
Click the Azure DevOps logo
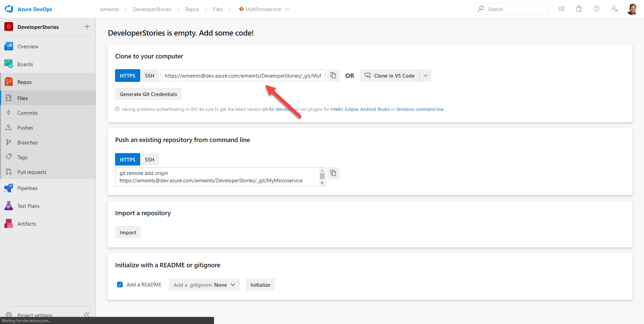(9, 9)
